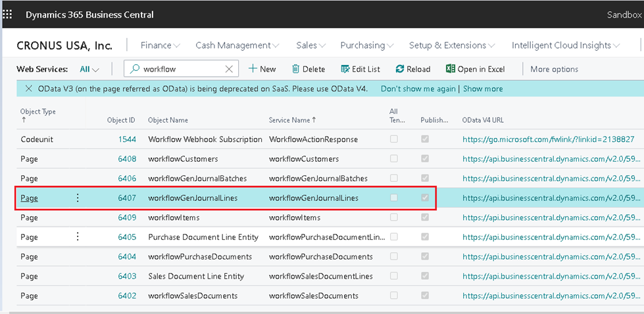Toggle Published checkbox for workflowCustomers
Viewport: 644px width, 314px height.
pyautogui.click(x=425, y=158)
